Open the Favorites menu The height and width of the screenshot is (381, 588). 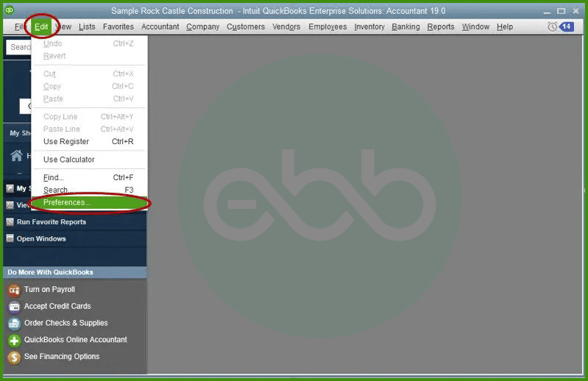click(118, 26)
